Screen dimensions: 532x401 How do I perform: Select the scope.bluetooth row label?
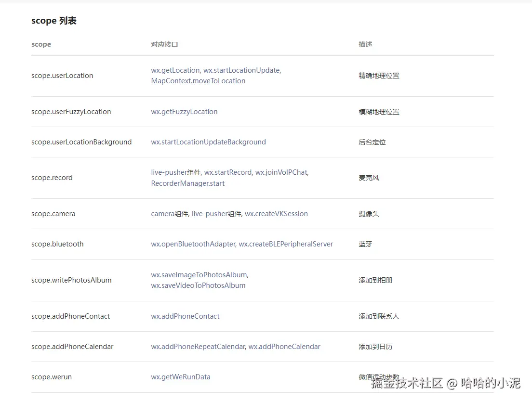pyautogui.click(x=57, y=244)
